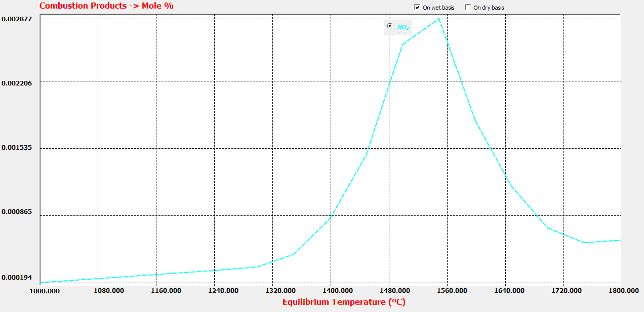Click the 1800.000 x-axis label
This screenshot has height=312, width=644.
click(x=622, y=291)
